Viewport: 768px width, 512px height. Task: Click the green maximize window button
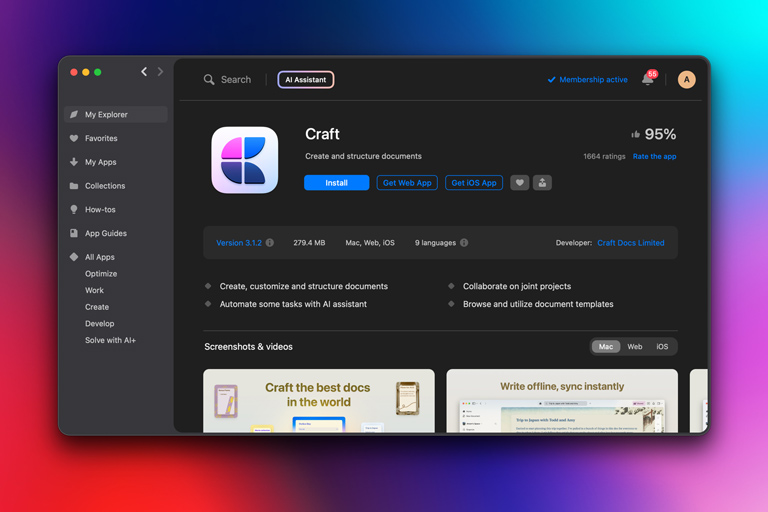[x=97, y=72]
